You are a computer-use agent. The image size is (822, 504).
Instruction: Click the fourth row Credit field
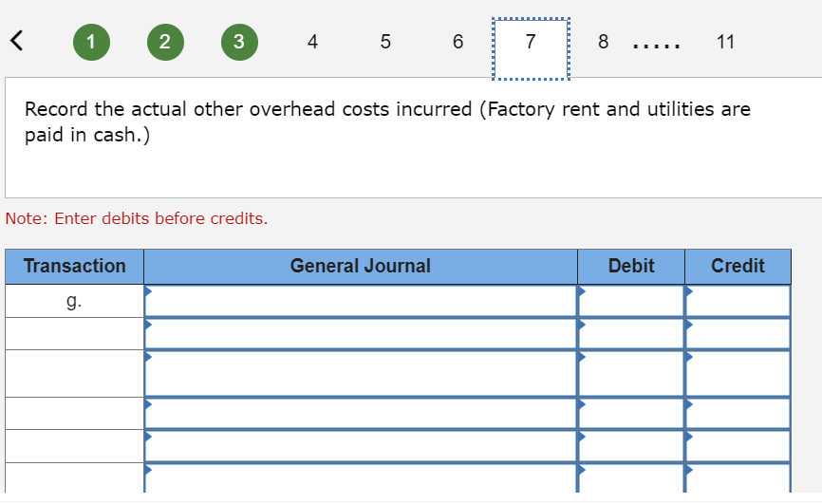click(738, 413)
